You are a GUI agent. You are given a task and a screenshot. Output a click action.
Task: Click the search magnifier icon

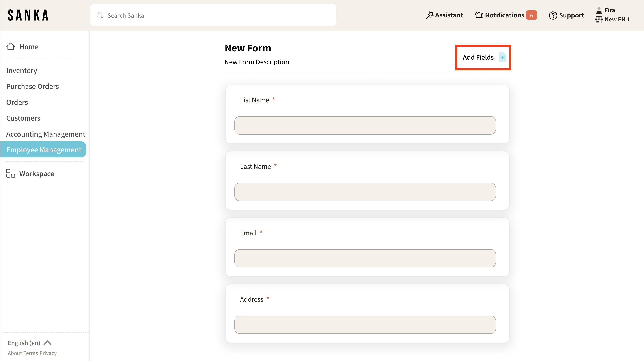[x=100, y=15]
